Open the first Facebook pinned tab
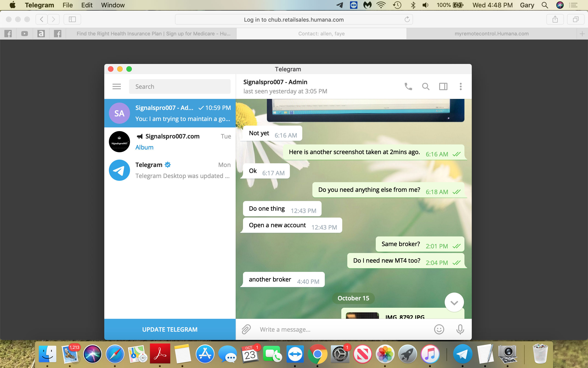 pyautogui.click(x=8, y=34)
